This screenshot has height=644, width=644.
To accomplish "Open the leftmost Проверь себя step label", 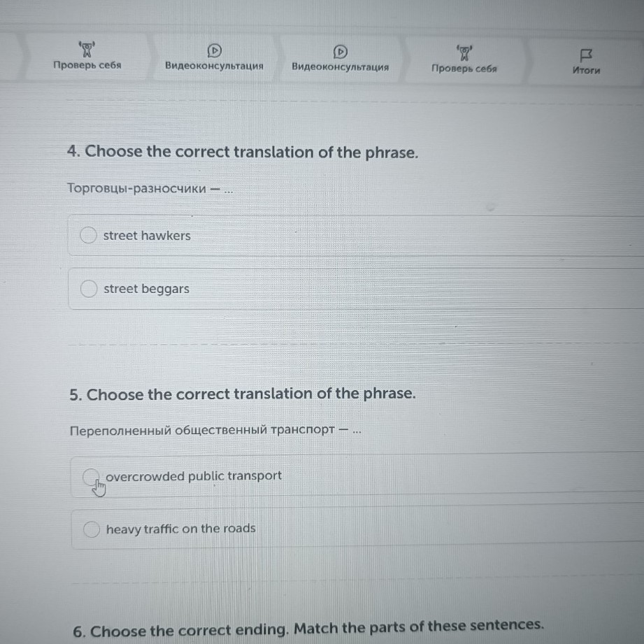I will [x=87, y=65].
